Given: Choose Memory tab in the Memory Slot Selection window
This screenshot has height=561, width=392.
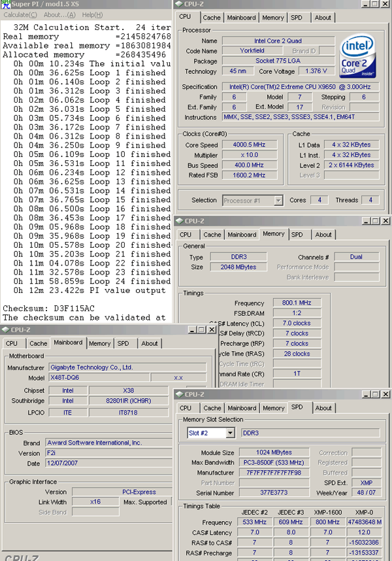Looking at the screenshot, I should pyautogui.click(x=273, y=408).
